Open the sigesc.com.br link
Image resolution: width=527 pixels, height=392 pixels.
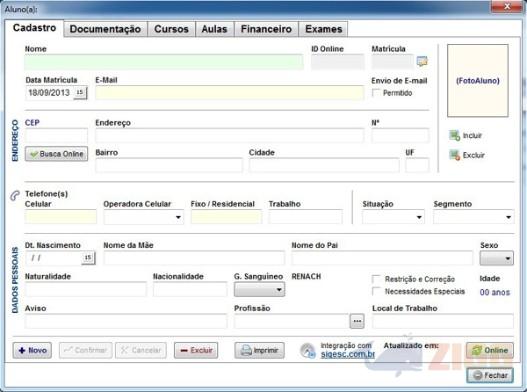coord(348,354)
